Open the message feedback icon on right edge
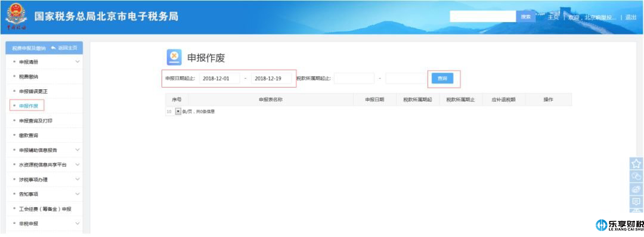The image size is (644, 237). [636, 201]
